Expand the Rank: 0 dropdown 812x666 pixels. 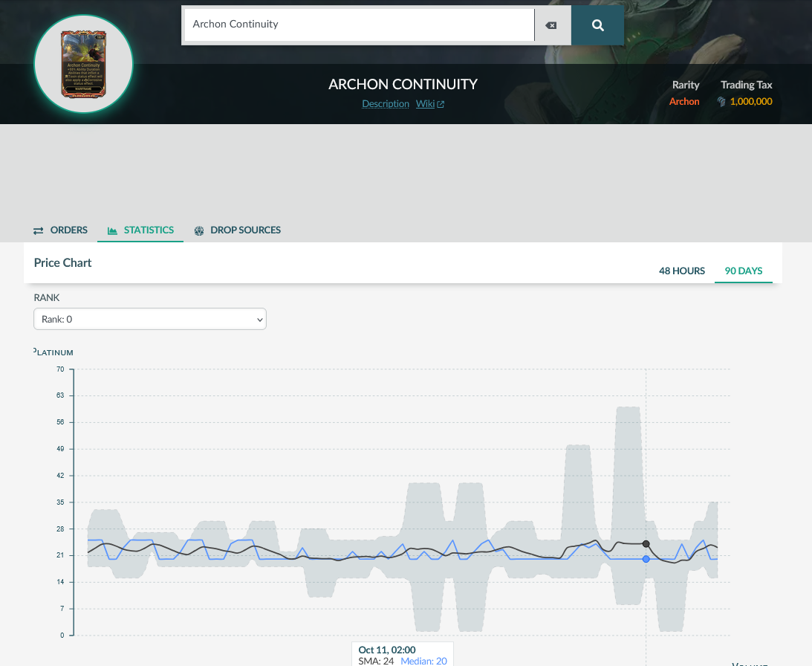pyautogui.click(x=150, y=320)
